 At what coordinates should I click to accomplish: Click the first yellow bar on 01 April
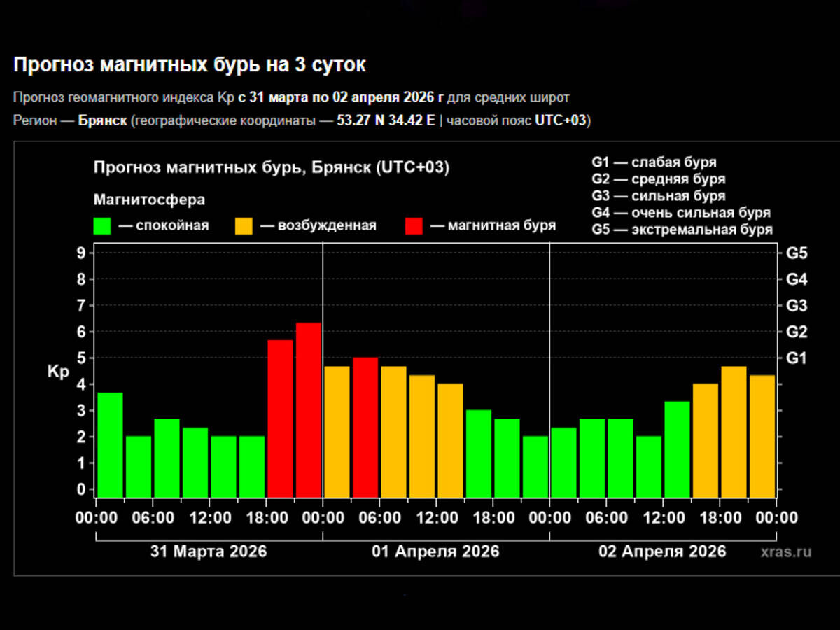(337, 431)
